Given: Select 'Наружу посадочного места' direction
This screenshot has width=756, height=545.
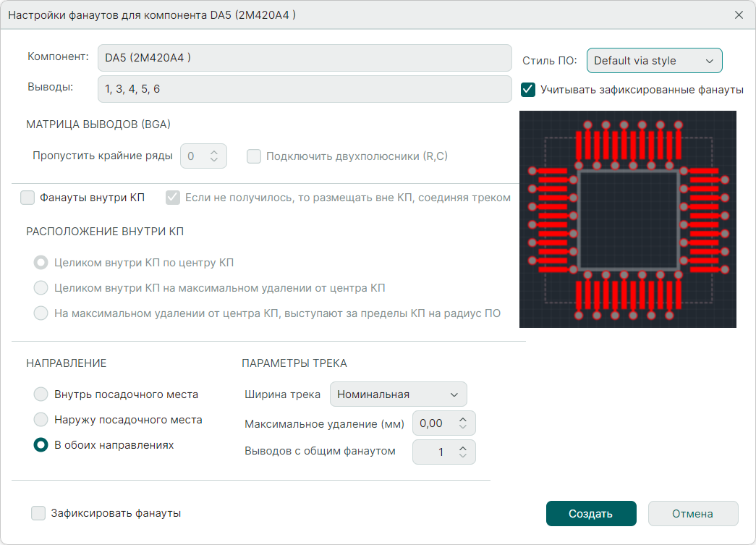Looking at the screenshot, I should 41,420.
